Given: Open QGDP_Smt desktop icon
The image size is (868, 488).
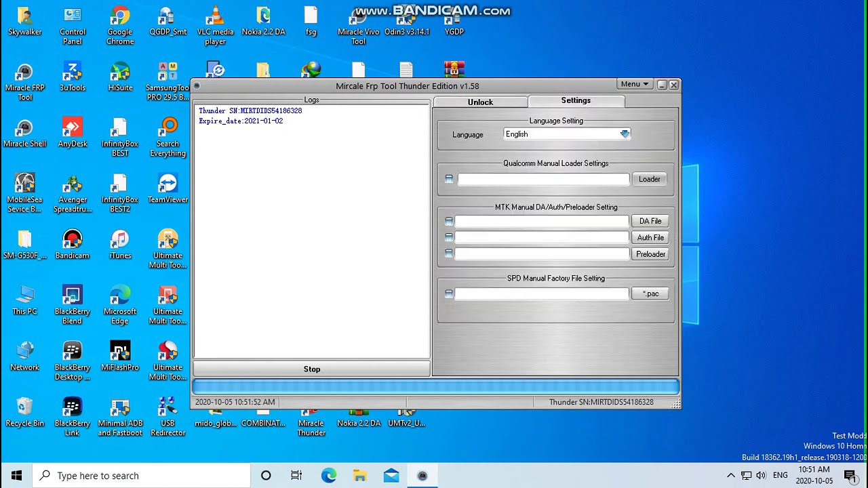Looking at the screenshot, I should (x=167, y=22).
